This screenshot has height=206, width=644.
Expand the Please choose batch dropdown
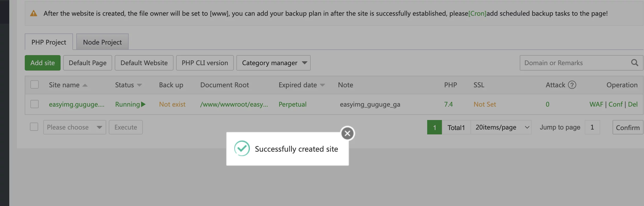(75, 127)
